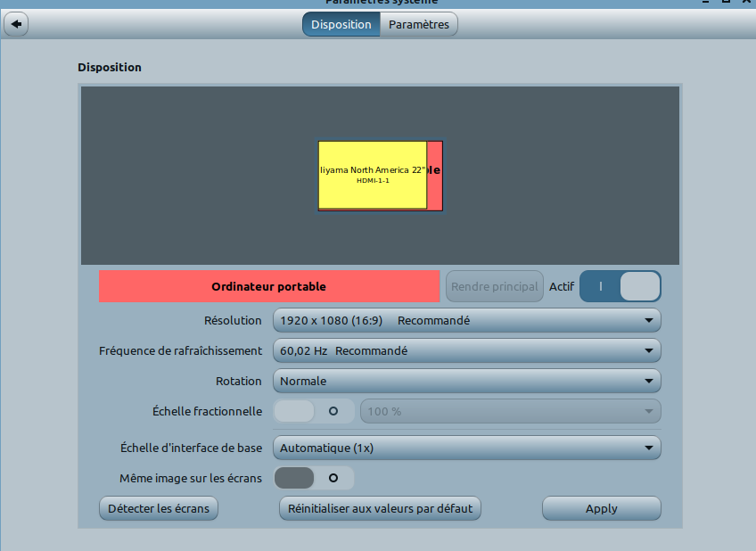
Task: Click the Apply button
Action: 601,508
